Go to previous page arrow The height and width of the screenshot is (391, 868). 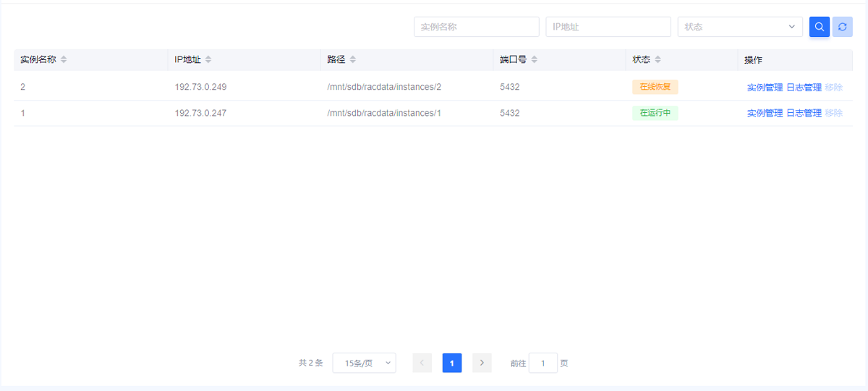tap(422, 363)
